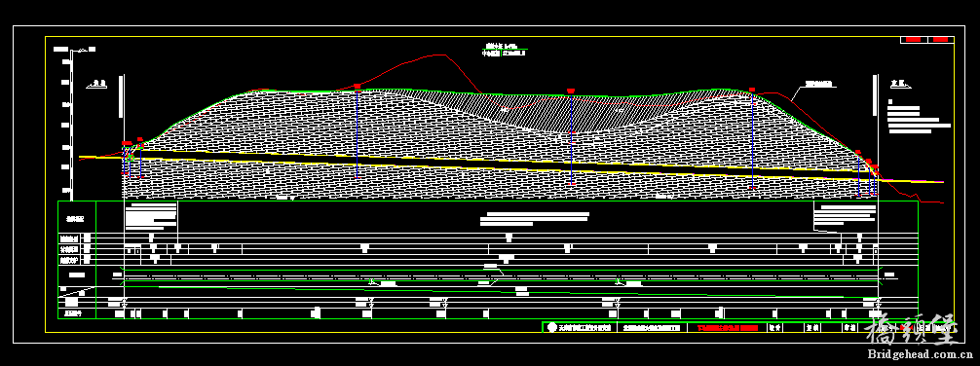Select the red funnel-shaped borehole marker mid-section
The width and height of the screenshot is (980, 366).
pos(571,91)
